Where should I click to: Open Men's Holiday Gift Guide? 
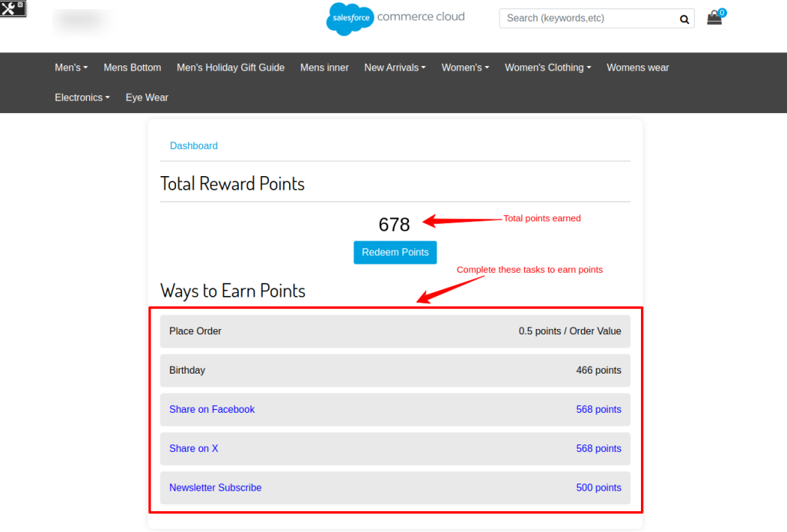231,68
